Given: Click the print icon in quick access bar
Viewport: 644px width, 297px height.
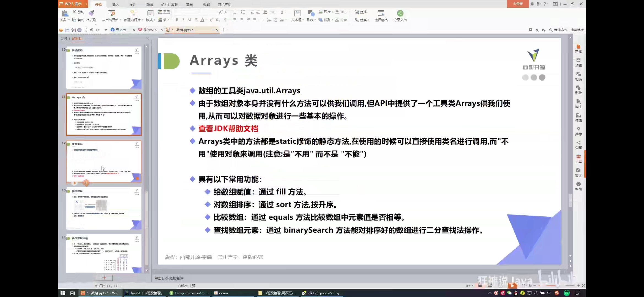Looking at the screenshot, I should pos(80,30).
